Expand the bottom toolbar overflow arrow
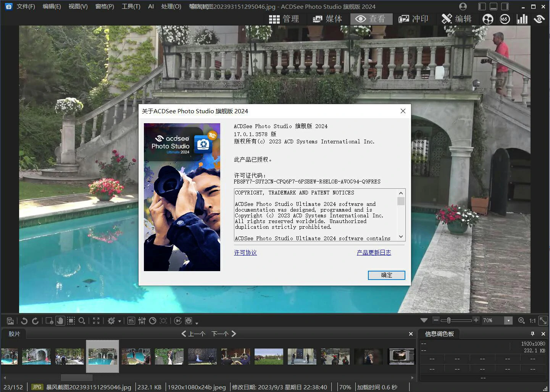The width and height of the screenshot is (550, 392). click(x=197, y=323)
